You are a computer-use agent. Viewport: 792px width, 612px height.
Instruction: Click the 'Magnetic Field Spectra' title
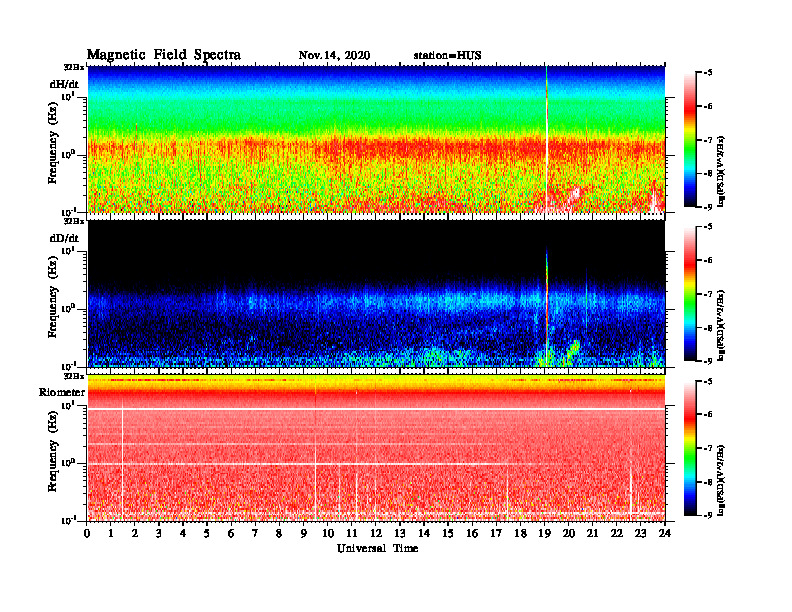tap(164, 55)
